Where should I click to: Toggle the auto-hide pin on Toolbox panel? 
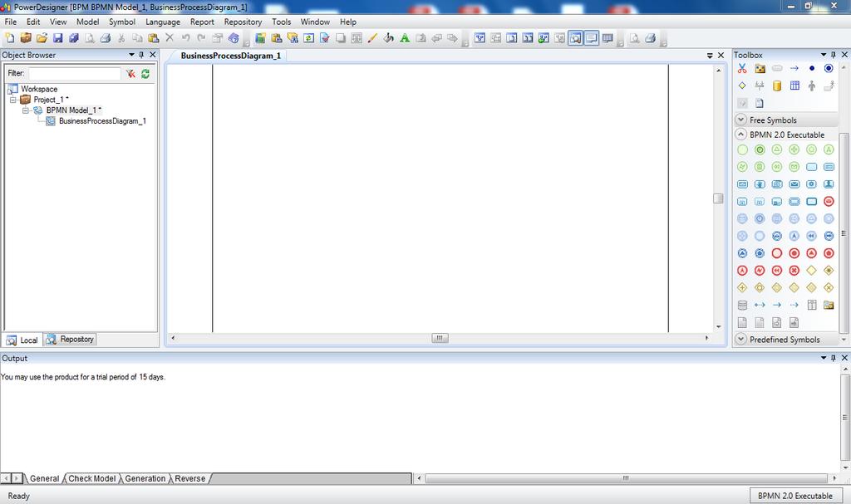pos(833,55)
